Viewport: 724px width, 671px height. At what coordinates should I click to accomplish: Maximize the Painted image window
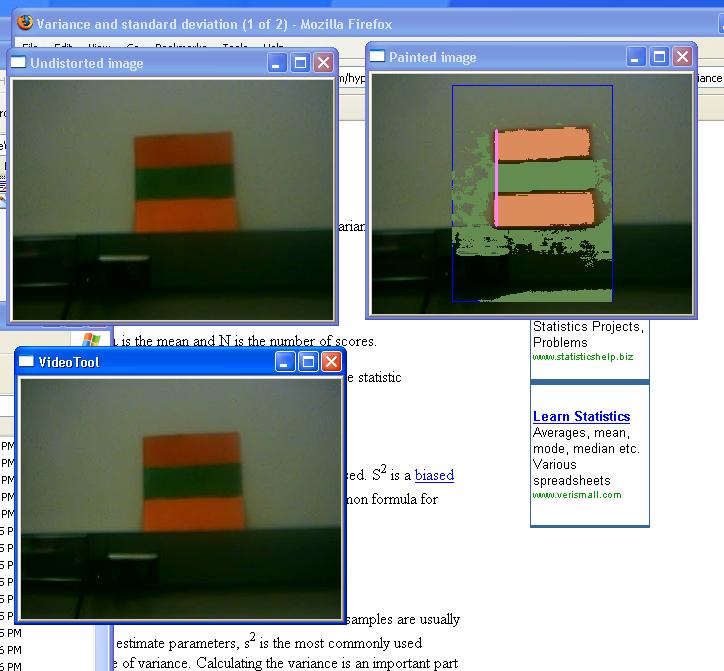[659, 57]
